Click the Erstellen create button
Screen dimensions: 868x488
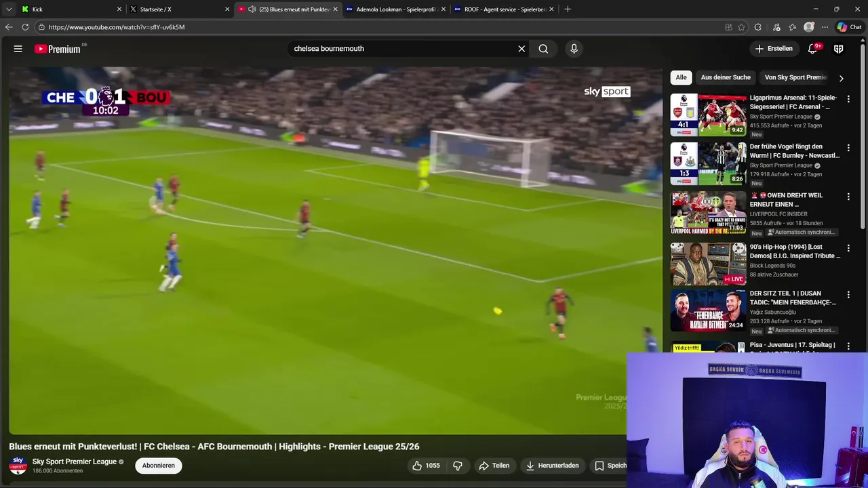774,49
